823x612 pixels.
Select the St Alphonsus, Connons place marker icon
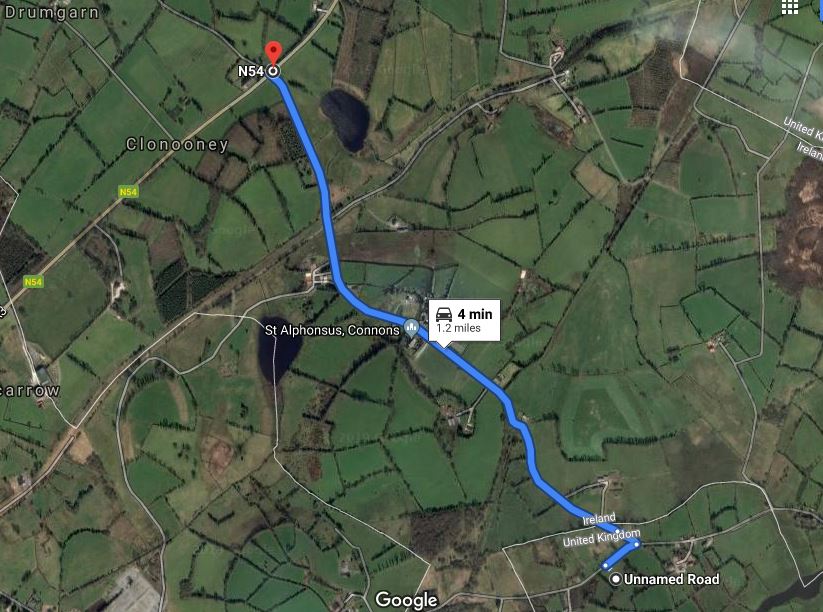(412, 329)
